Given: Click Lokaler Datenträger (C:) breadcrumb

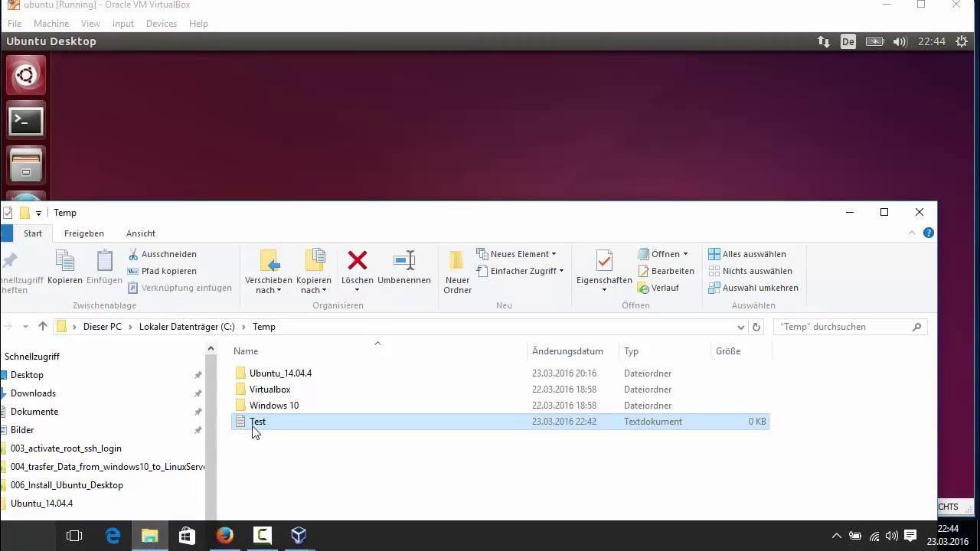Looking at the screenshot, I should (187, 327).
